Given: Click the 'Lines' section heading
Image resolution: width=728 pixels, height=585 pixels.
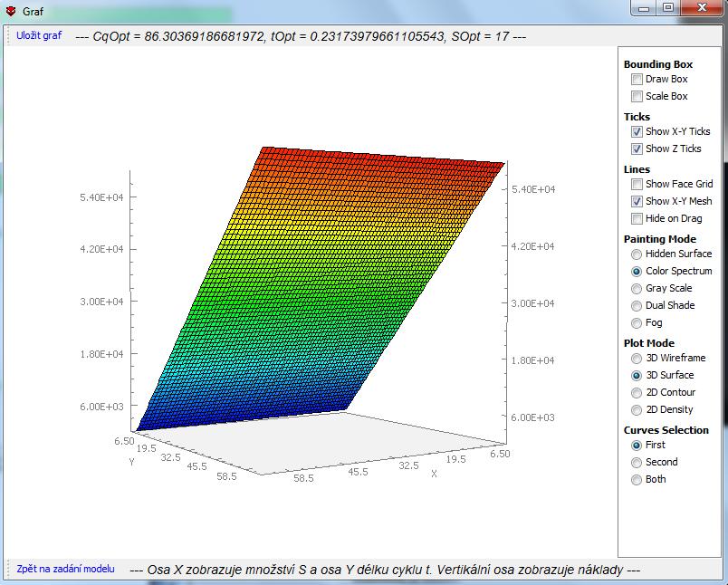Looking at the screenshot, I should [637, 169].
